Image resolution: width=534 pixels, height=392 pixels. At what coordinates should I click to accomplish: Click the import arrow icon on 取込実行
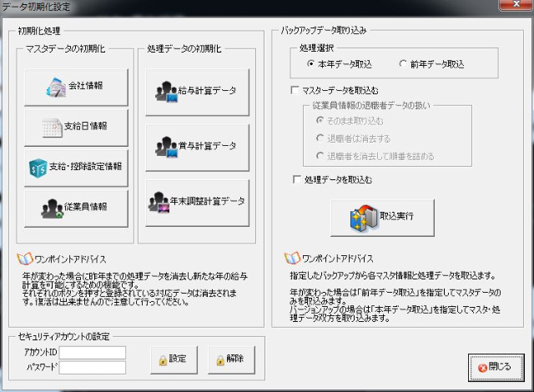click(x=364, y=219)
